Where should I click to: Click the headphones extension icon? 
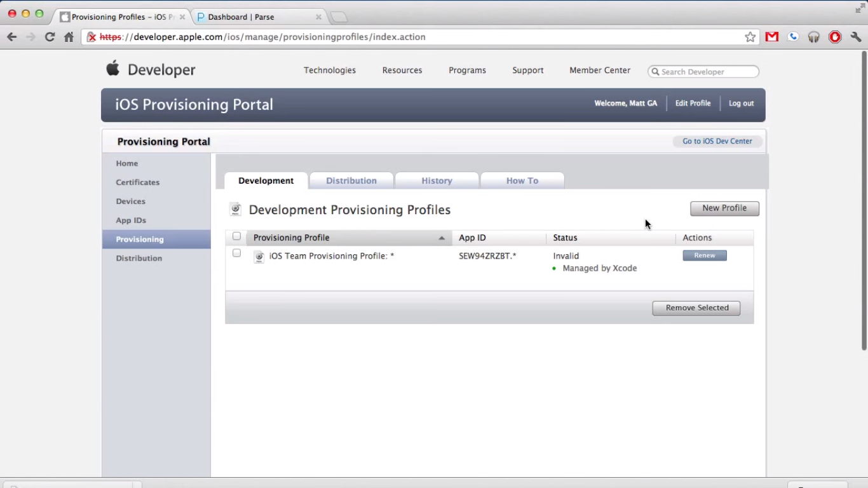(x=814, y=37)
